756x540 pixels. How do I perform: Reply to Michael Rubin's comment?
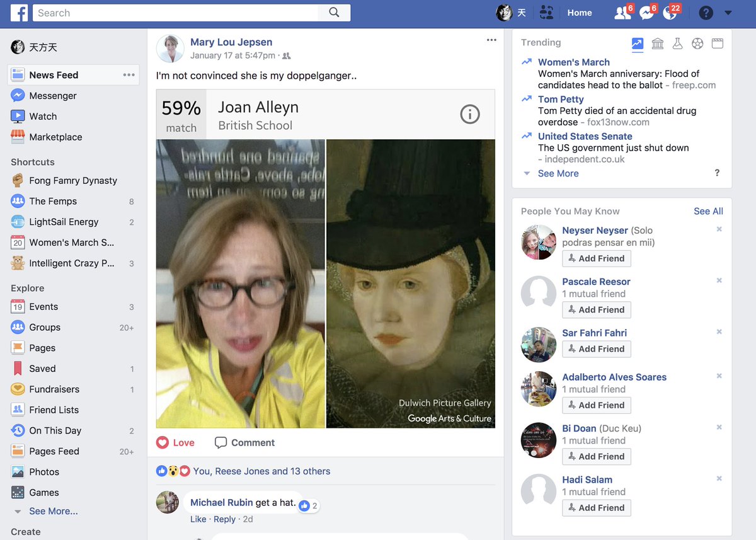(224, 519)
